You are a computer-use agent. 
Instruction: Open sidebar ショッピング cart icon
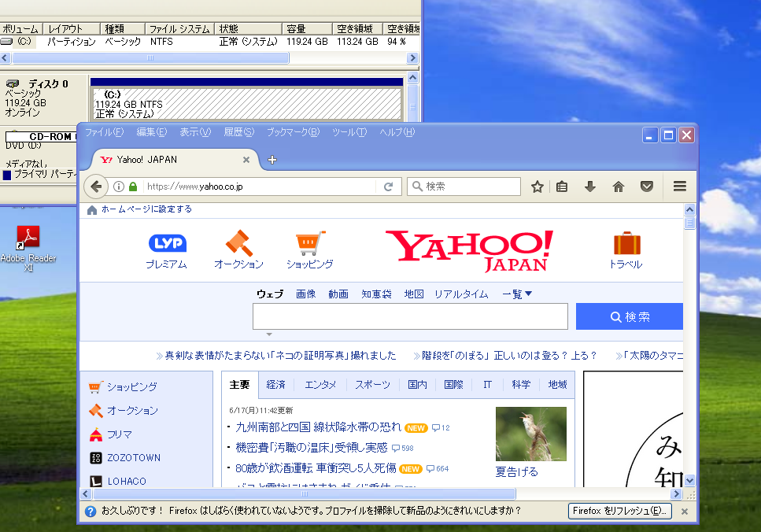(95, 387)
